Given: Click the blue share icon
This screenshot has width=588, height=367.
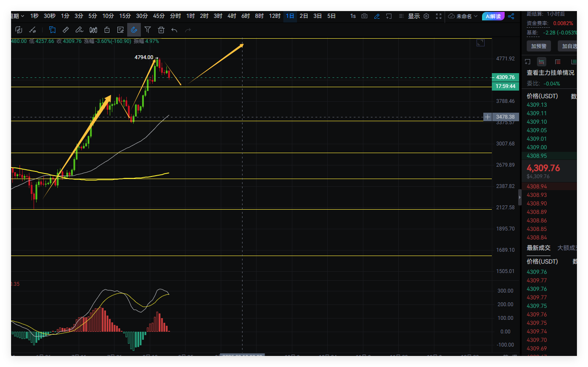Looking at the screenshot, I should [x=511, y=16].
